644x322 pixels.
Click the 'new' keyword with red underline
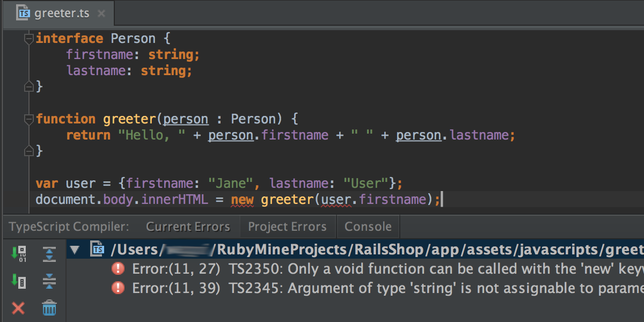pyautogui.click(x=242, y=200)
